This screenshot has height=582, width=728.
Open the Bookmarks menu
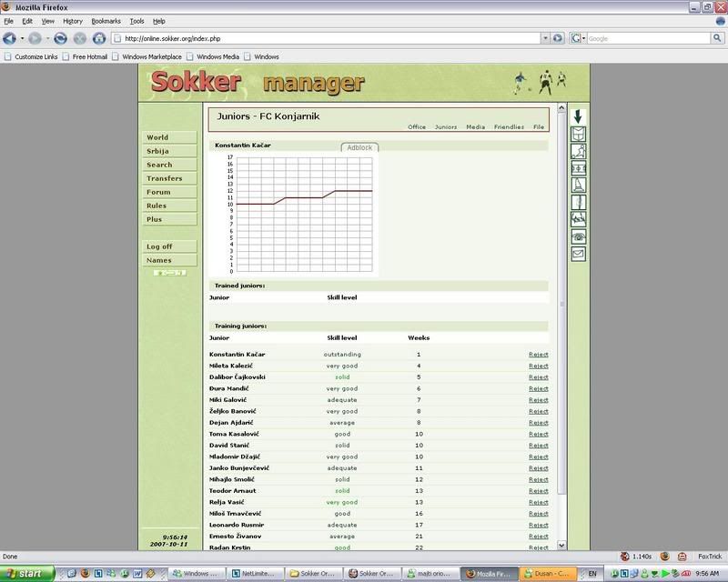tap(106, 21)
